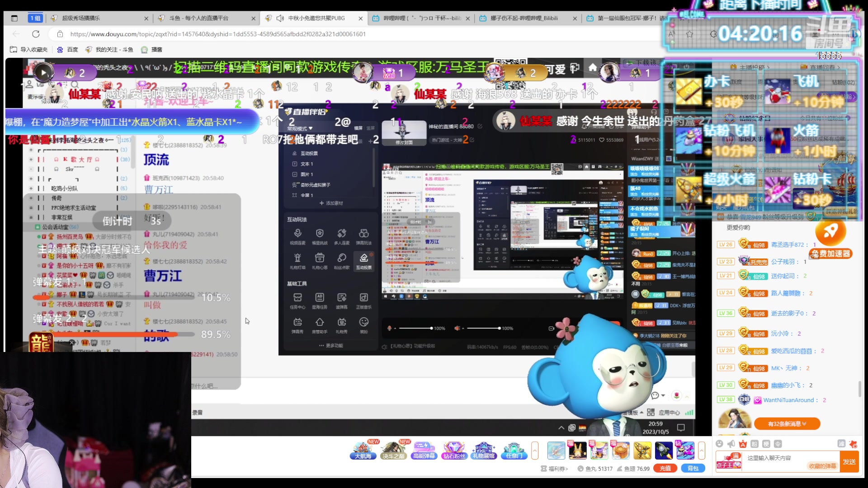868x488 pixels.
Task: Open 任务中心 in basic tools
Action: (297, 300)
